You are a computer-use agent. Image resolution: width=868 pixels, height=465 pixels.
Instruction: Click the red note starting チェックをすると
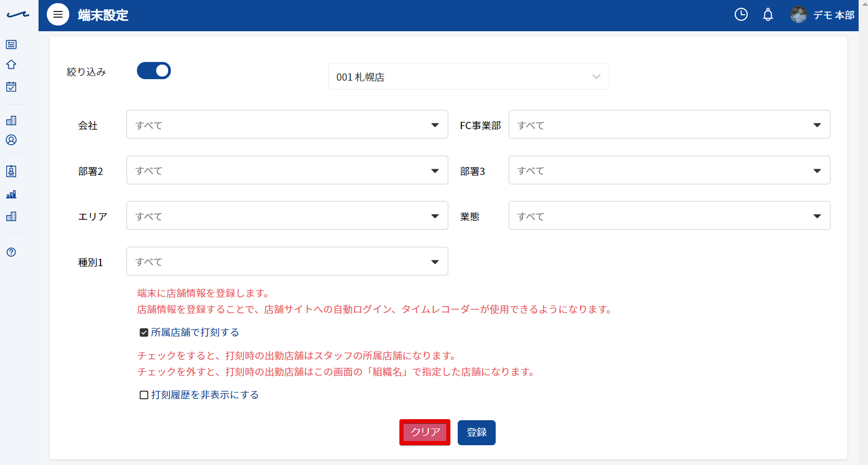coord(298,356)
